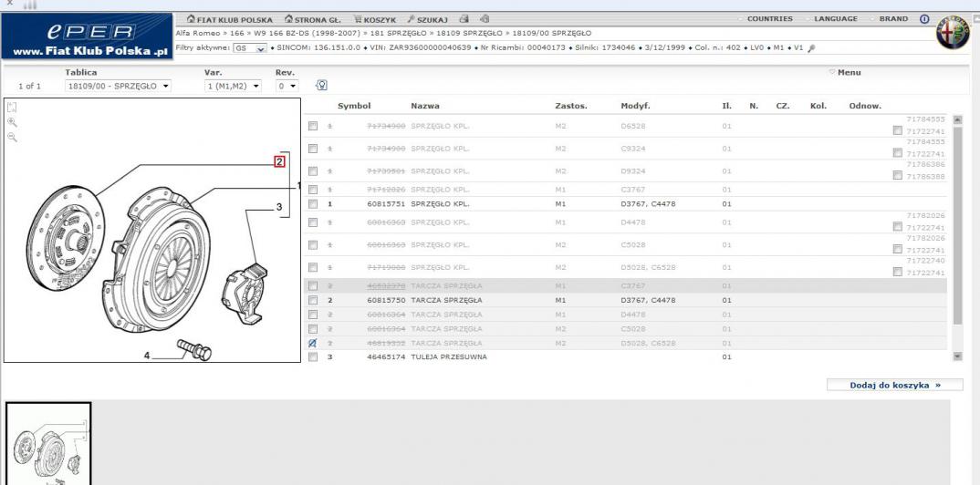The image size is (980, 485).
Task: Click the print icon in top toolbar
Action: point(465,19)
